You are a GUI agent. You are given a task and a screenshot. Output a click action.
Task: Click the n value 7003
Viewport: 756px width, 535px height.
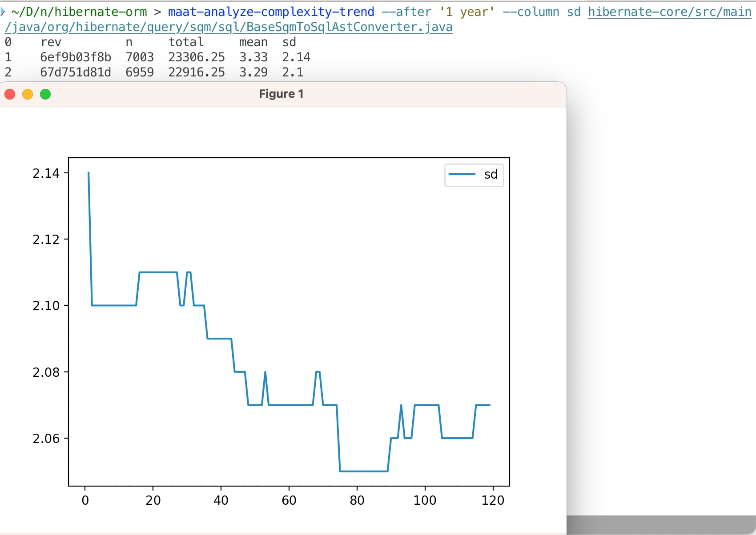click(x=140, y=57)
